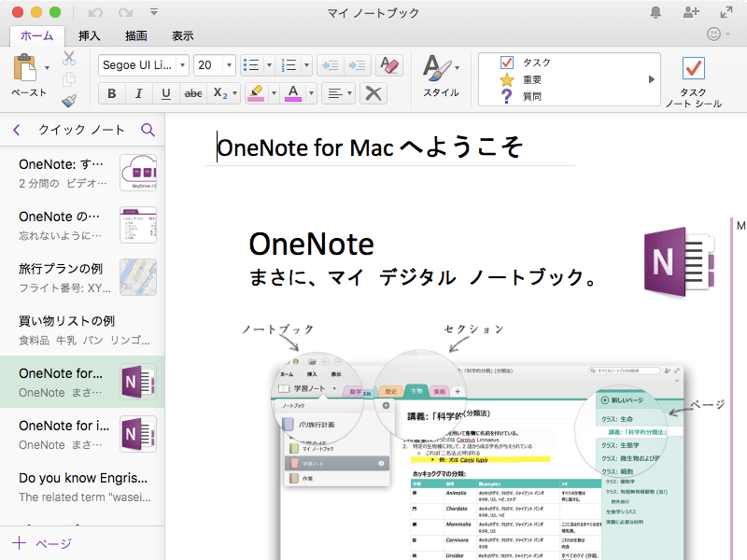Click the Paste clipboard icon
The height and width of the screenshot is (560, 747).
(25, 67)
